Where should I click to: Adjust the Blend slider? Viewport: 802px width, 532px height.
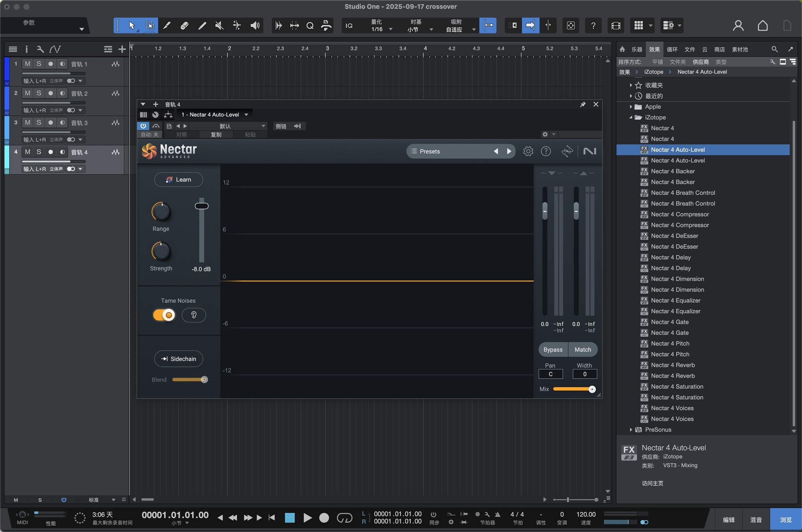coord(190,380)
